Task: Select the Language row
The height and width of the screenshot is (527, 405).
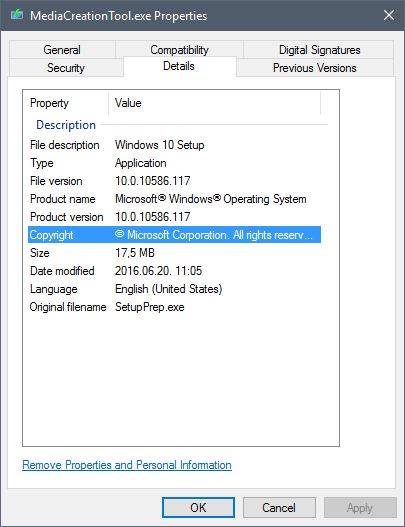Action: (x=174, y=289)
